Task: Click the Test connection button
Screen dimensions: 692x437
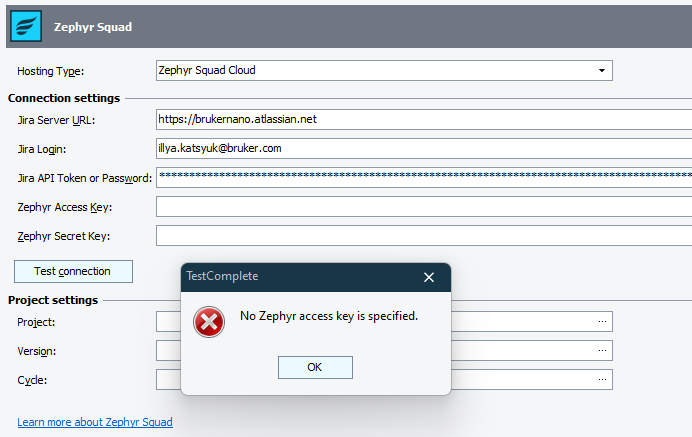Action: point(73,271)
